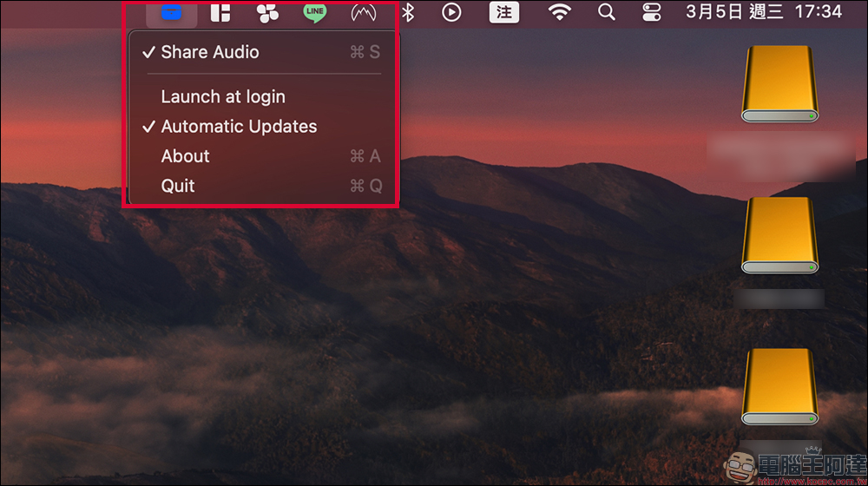
Task: Open Wi-Fi status menu
Action: [x=560, y=12]
